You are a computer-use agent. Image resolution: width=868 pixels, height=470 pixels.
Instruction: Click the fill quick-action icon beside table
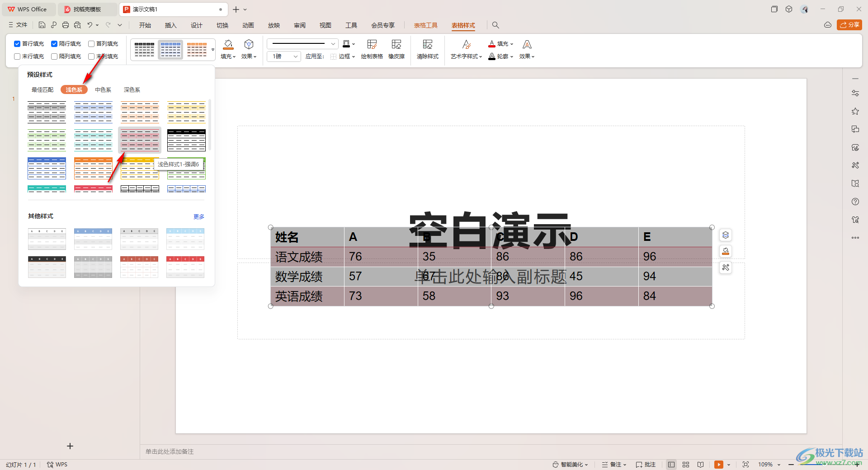(726, 251)
